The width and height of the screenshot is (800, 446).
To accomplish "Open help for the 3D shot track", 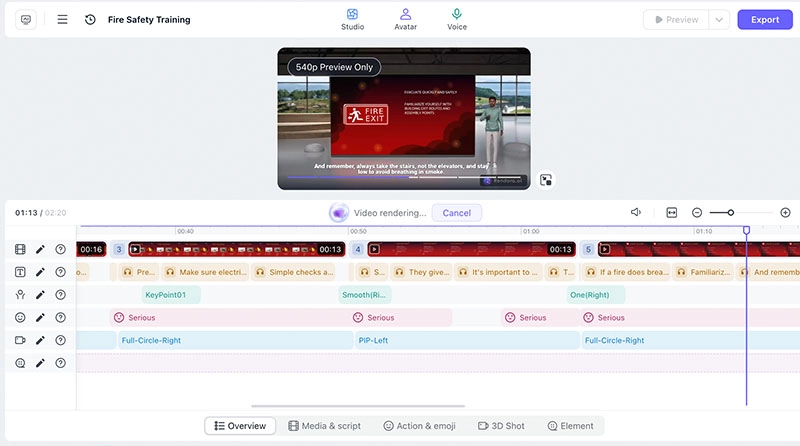I will [x=60, y=340].
